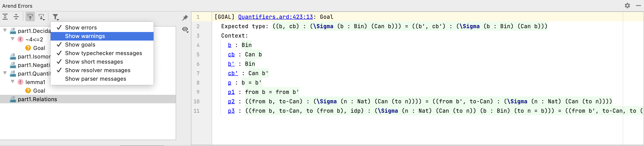Uncheck Show typechecker messages

[103, 53]
